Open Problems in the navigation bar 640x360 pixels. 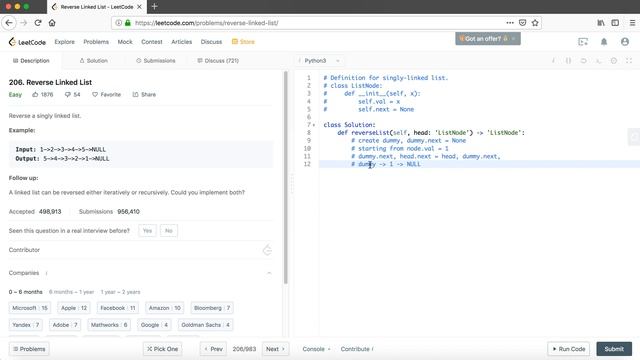tap(96, 42)
